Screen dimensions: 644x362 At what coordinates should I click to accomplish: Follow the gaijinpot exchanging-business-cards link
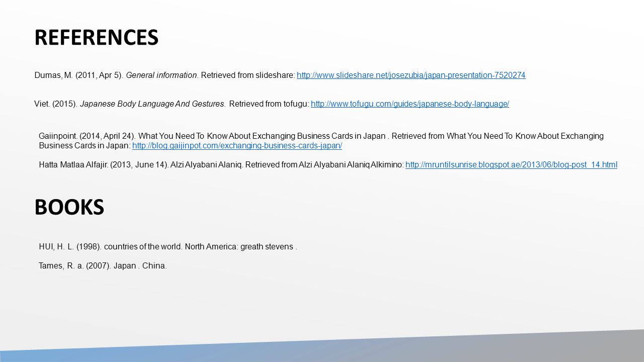(x=237, y=145)
